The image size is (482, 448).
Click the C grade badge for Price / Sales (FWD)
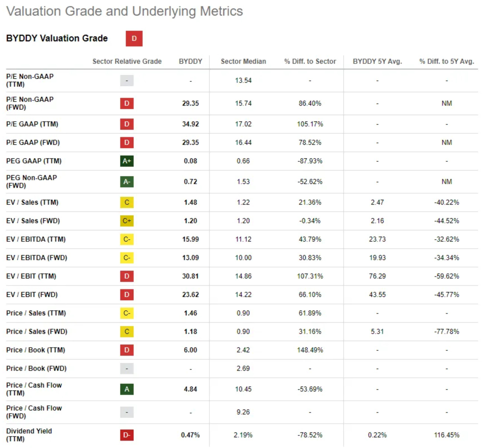coord(127,332)
